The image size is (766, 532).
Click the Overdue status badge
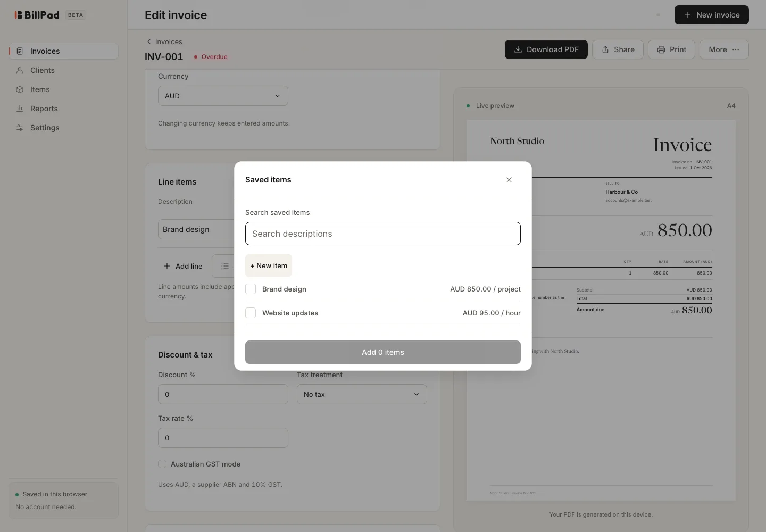(x=211, y=57)
